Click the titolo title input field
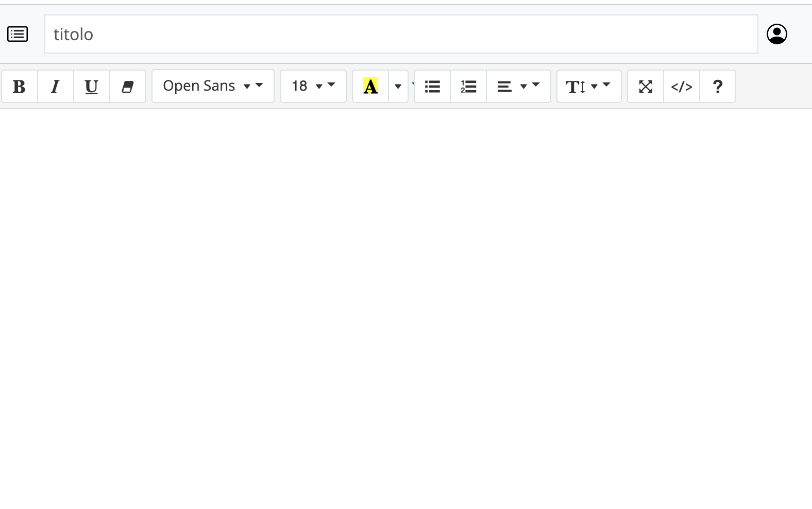The height and width of the screenshot is (509, 812). (x=401, y=34)
